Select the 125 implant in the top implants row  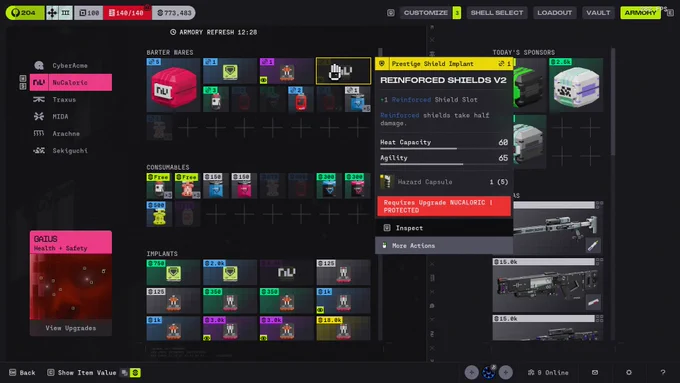343,272
